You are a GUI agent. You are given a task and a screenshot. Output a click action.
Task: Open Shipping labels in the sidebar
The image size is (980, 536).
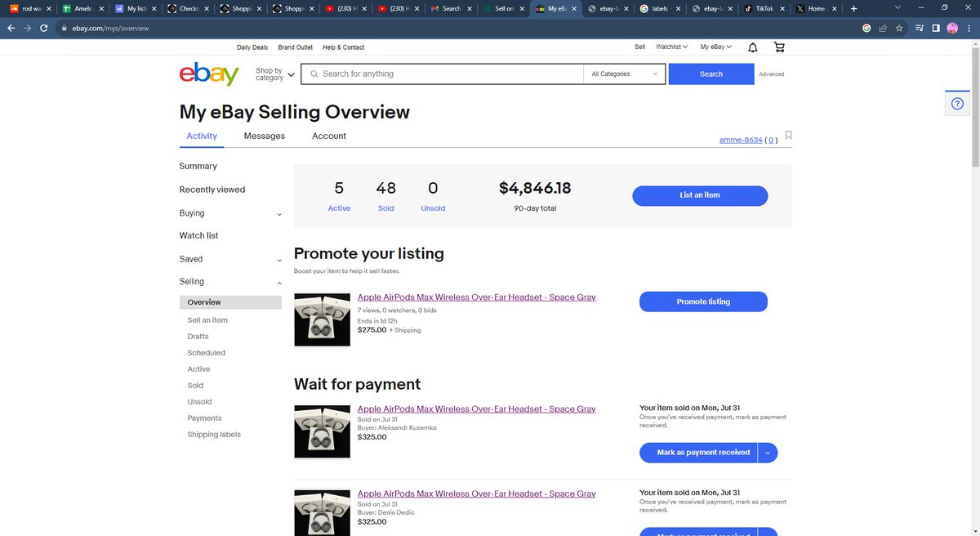point(214,435)
